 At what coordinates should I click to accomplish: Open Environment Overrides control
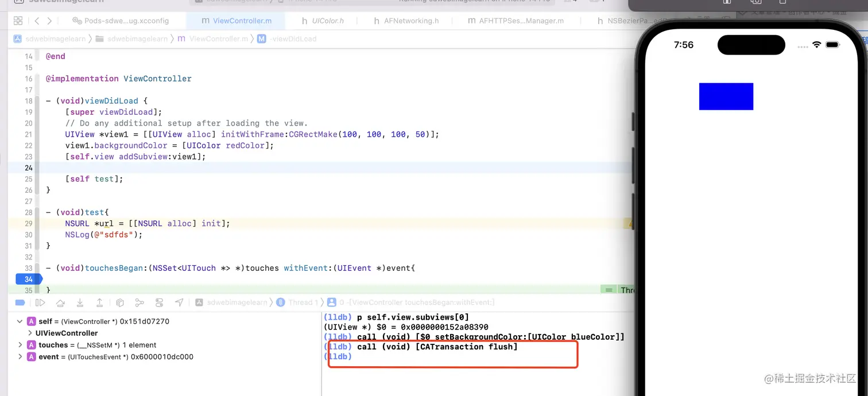coord(160,302)
